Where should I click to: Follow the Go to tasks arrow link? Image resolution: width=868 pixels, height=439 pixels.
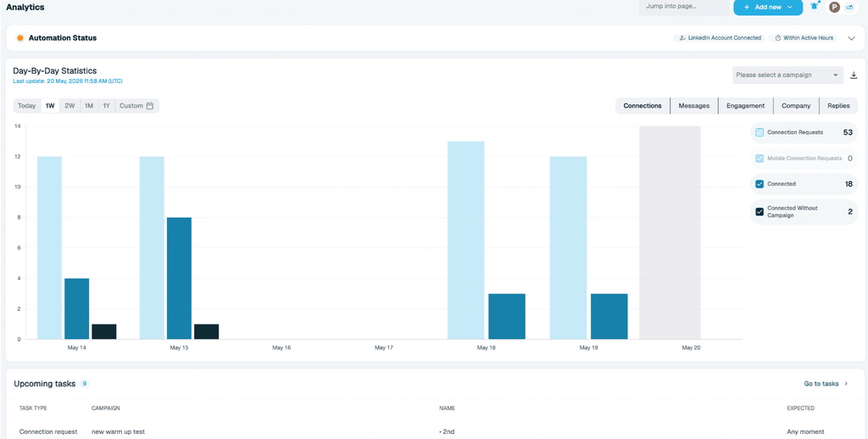[826, 384]
